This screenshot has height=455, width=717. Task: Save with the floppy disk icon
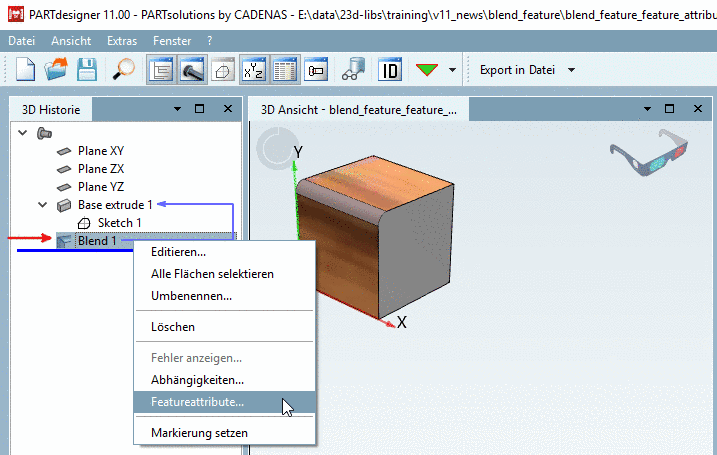(87, 70)
